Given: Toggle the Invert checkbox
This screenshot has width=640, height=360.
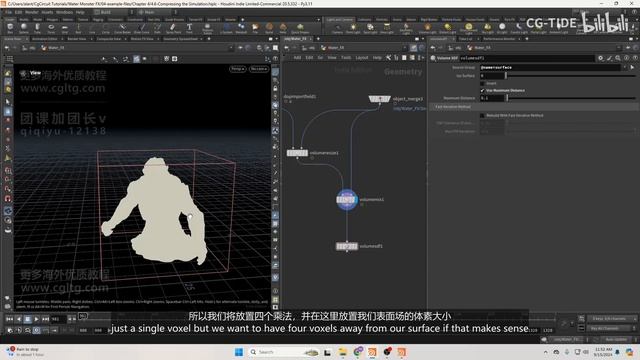Looking at the screenshot, I should click(482, 83).
